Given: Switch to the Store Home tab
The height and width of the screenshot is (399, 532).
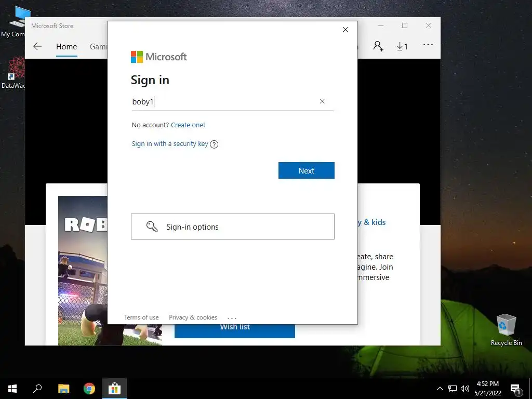Looking at the screenshot, I should pos(66,46).
